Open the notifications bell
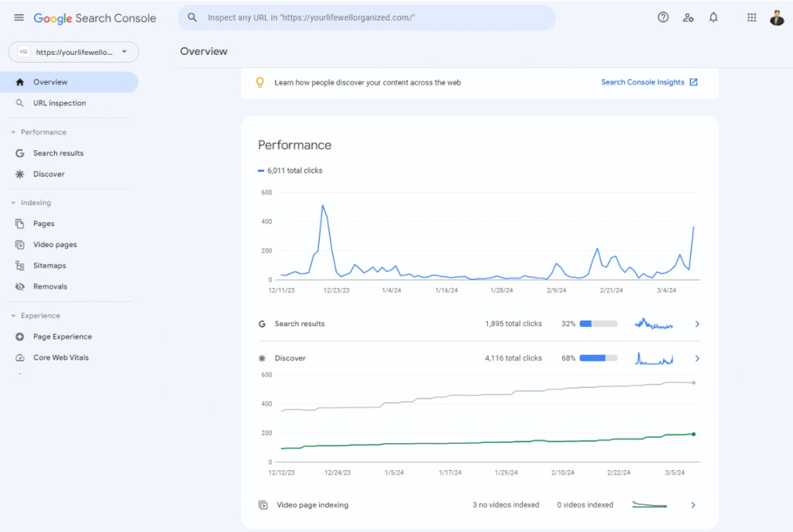 pos(713,18)
